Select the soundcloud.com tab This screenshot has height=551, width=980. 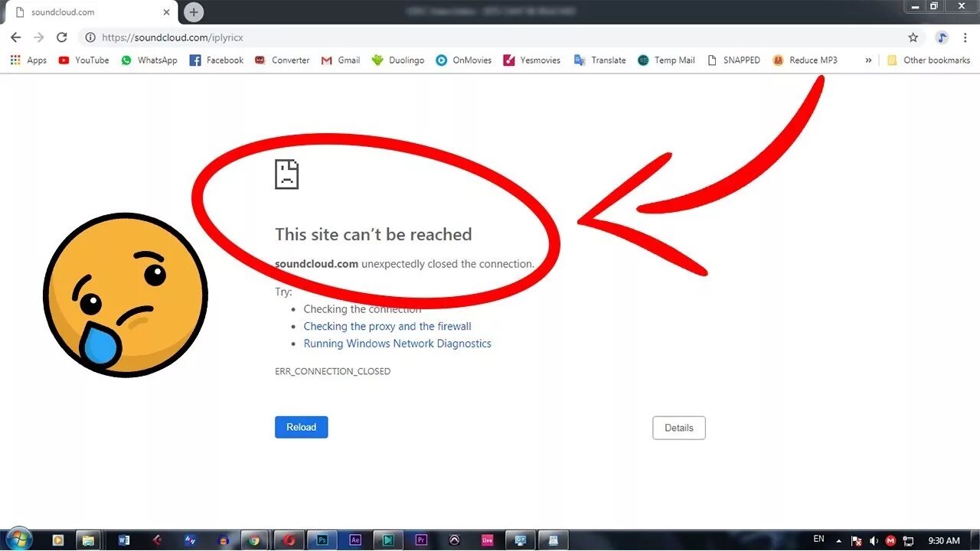[90, 12]
